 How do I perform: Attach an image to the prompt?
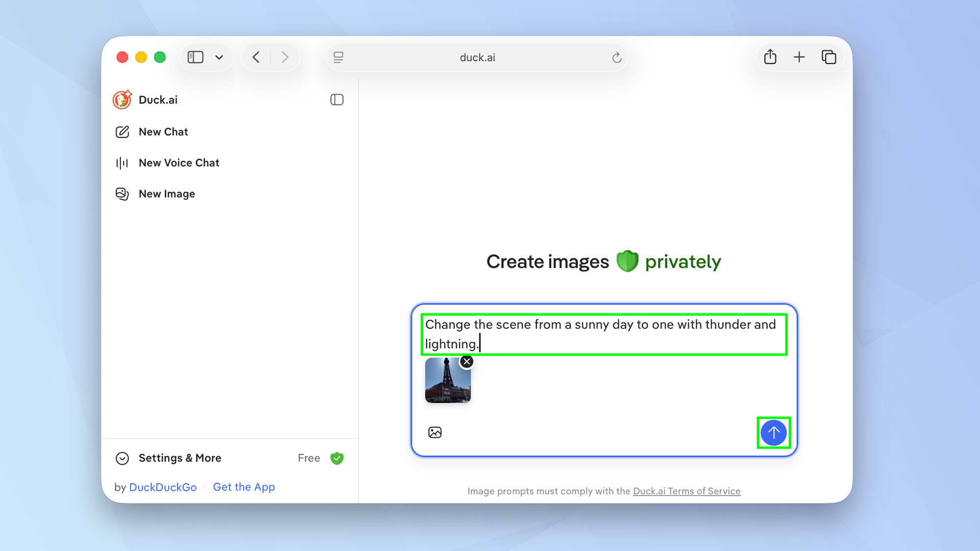coord(435,432)
